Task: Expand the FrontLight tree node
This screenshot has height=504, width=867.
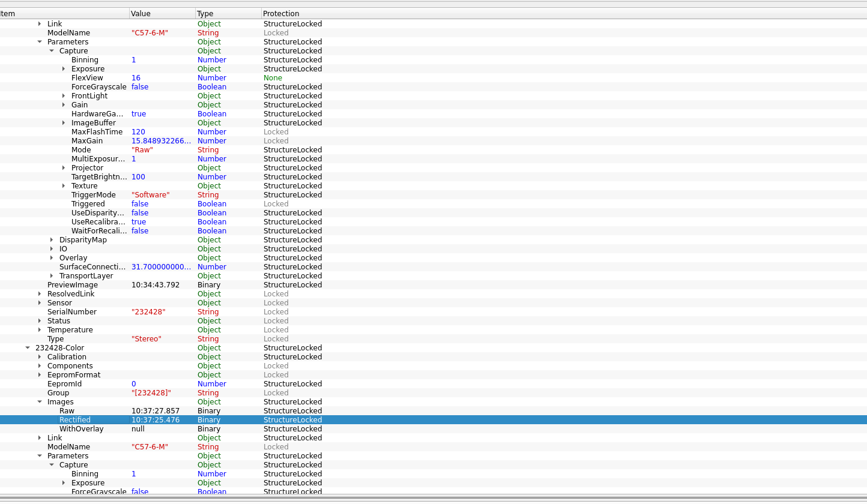Action: click(x=64, y=96)
